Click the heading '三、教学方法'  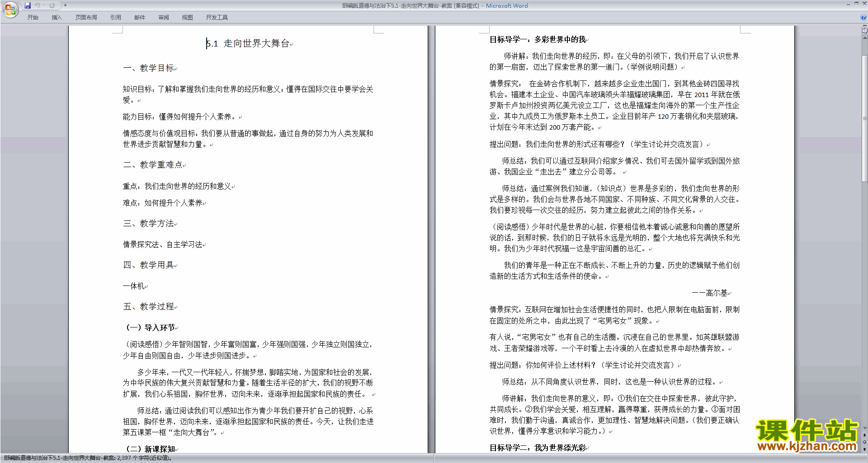[x=149, y=224]
